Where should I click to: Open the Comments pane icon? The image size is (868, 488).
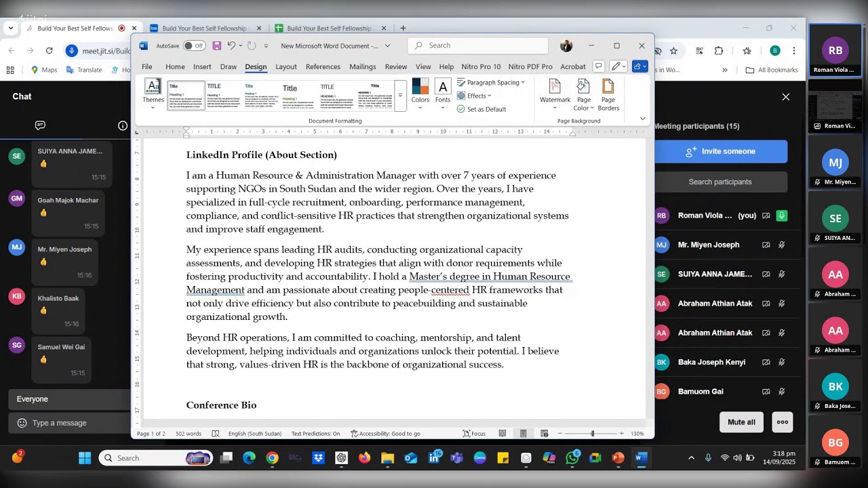(598, 66)
